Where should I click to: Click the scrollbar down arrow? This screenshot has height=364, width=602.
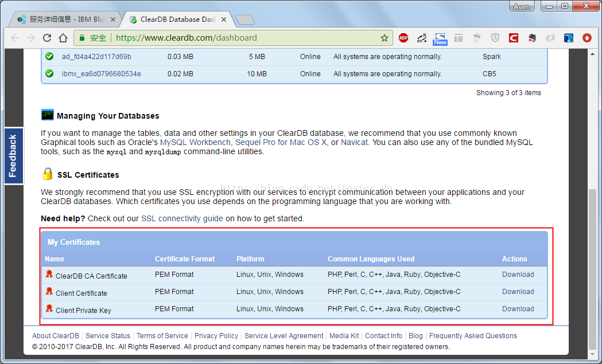592,354
